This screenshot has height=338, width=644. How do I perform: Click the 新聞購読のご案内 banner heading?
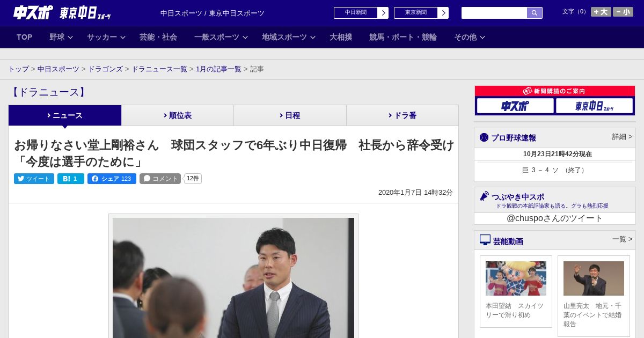click(x=554, y=91)
